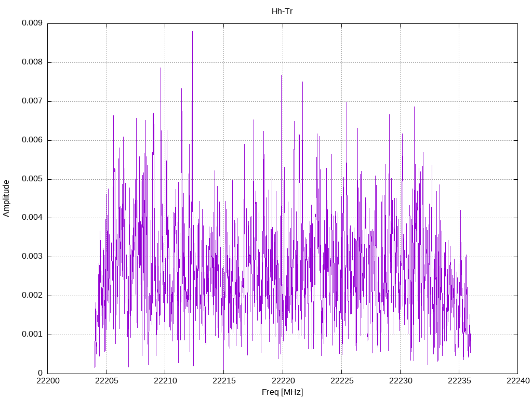Click the 0.003 y-axis tick label

pyautogui.click(x=32, y=257)
